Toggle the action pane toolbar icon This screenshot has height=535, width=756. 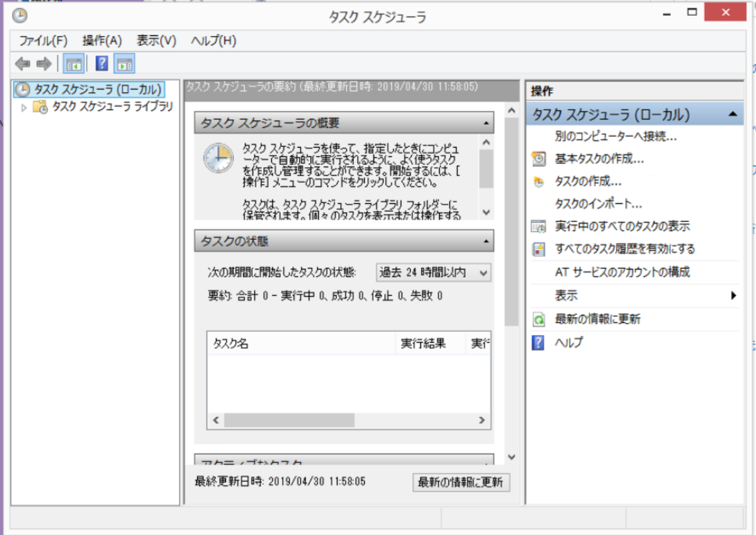tap(124, 64)
